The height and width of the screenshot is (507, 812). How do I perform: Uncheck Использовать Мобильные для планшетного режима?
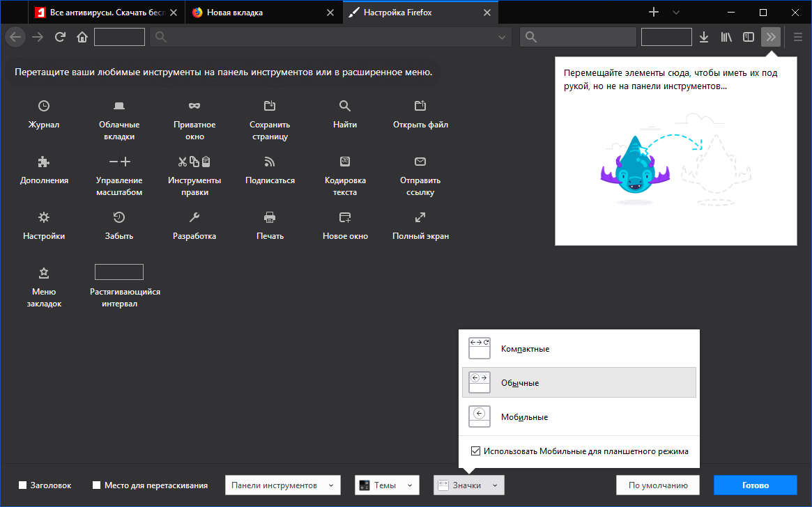pyautogui.click(x=475, y=452)
